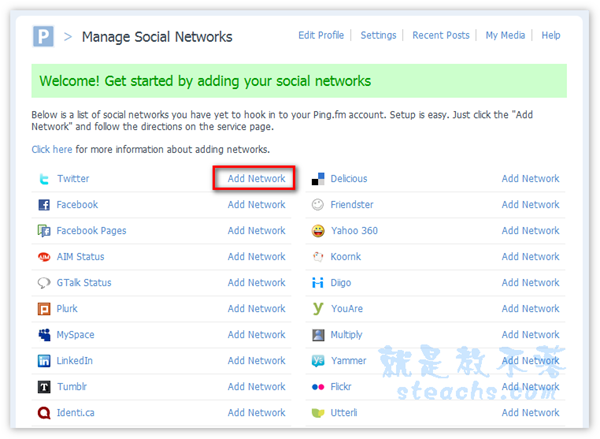Open the Settings page
This screenshot has height=439, width=600.
click(x=378, y=36)
